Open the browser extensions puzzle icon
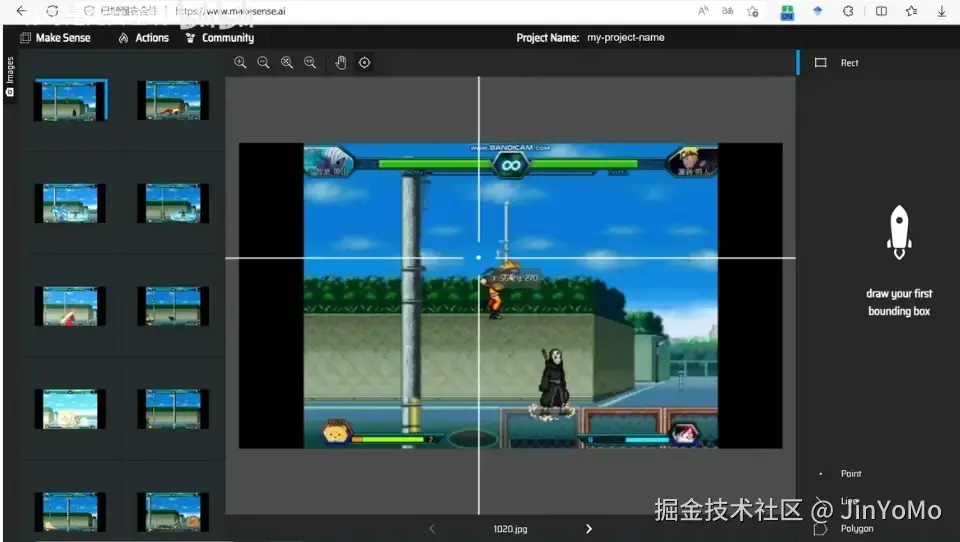Viewport: 960px width, 542px height. 848,10
